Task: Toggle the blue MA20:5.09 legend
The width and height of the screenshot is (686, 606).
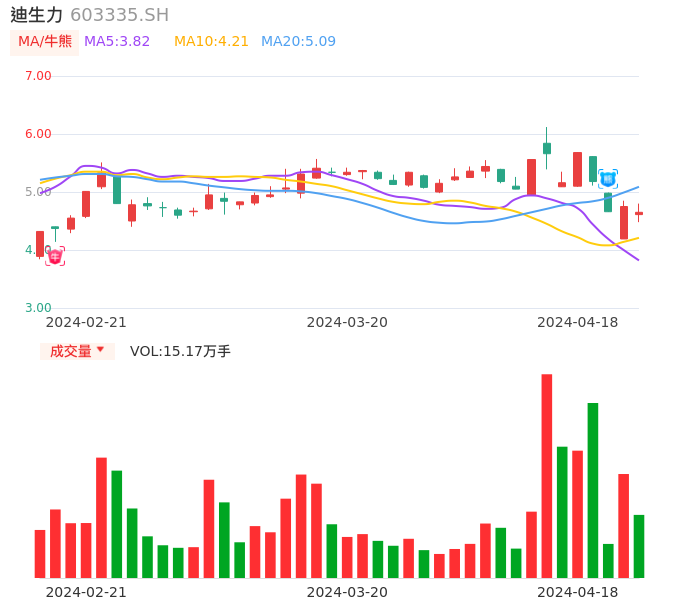Action: tap(298, 42)
